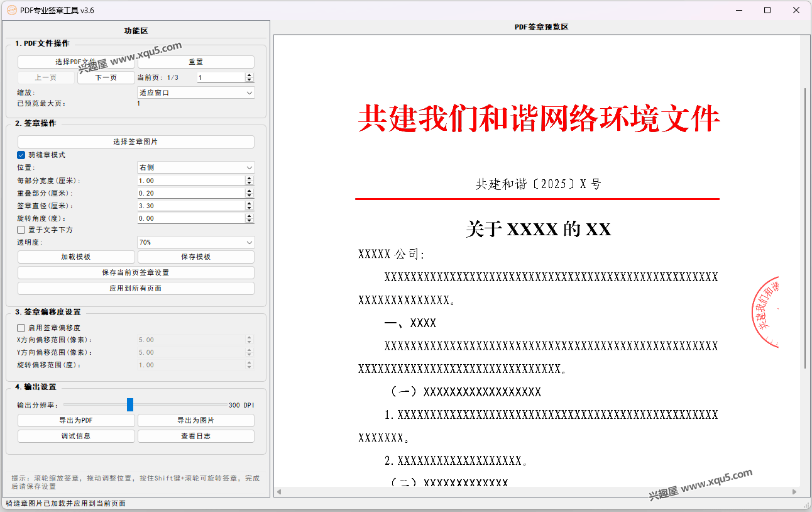Viewport: 812px width, 512px height.
Task: Check the 启用签章偏移度 option
Action: [x=21, y=328]
